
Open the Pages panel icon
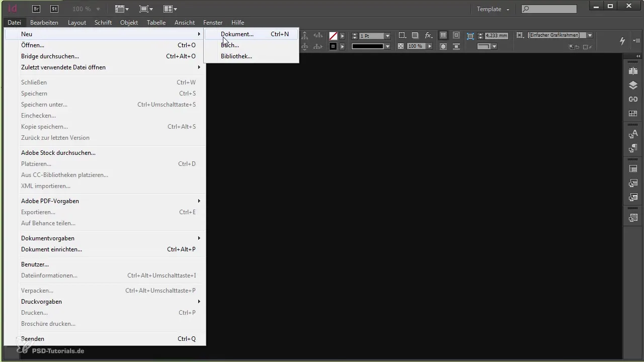[633, 71]
